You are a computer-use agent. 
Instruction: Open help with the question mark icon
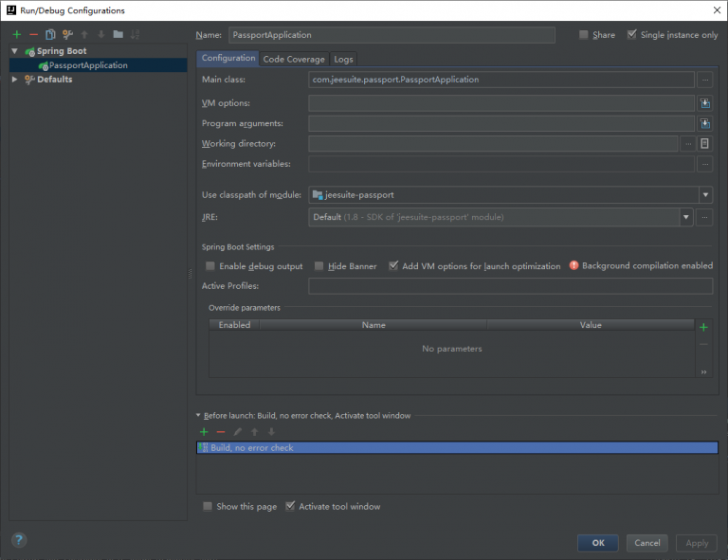[x=19, y=540]
